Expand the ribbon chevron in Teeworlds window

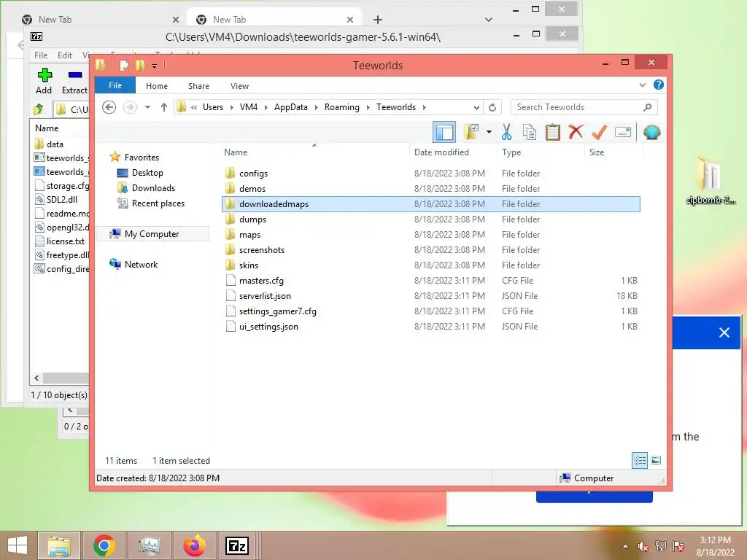coord(642,85)
